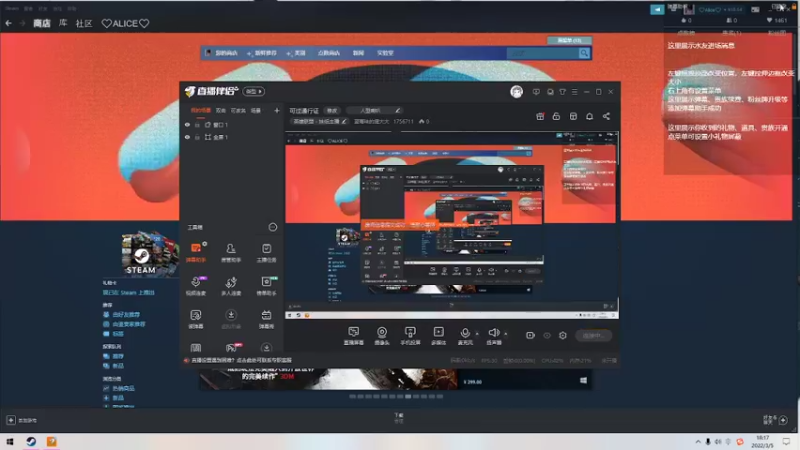Click the pill button next to the app logo
800x450 pixels.
point(254,91)
